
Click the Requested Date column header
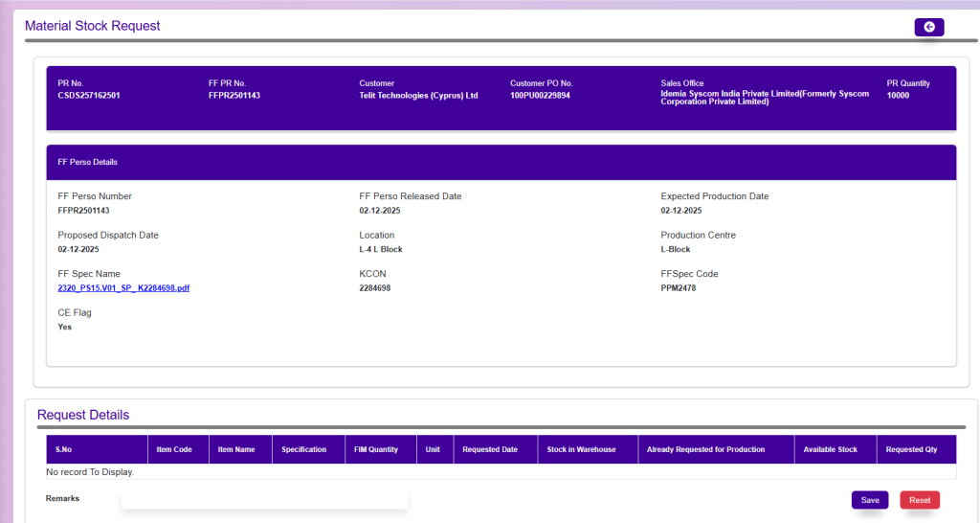490,449
